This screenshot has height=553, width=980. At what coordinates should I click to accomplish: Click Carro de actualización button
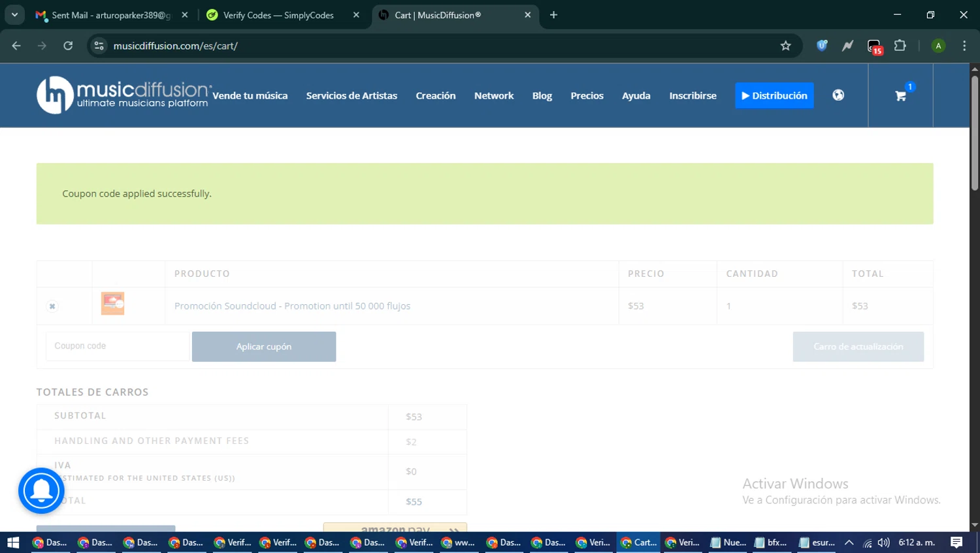(858, 347)
